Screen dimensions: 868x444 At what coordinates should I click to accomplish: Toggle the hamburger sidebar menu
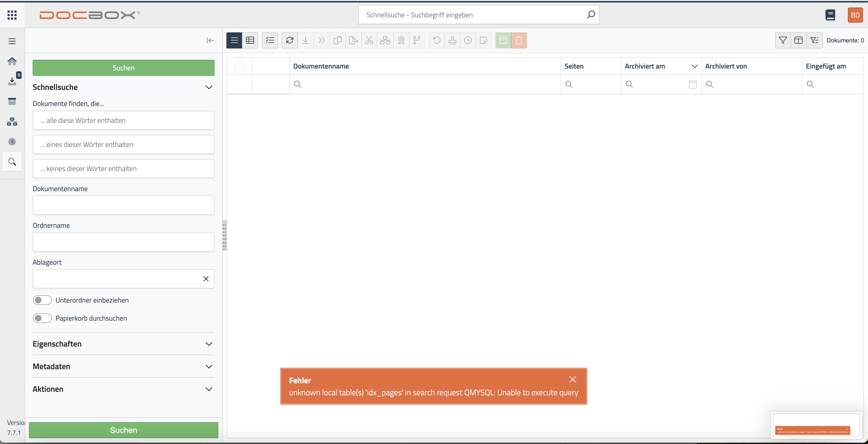12,41
